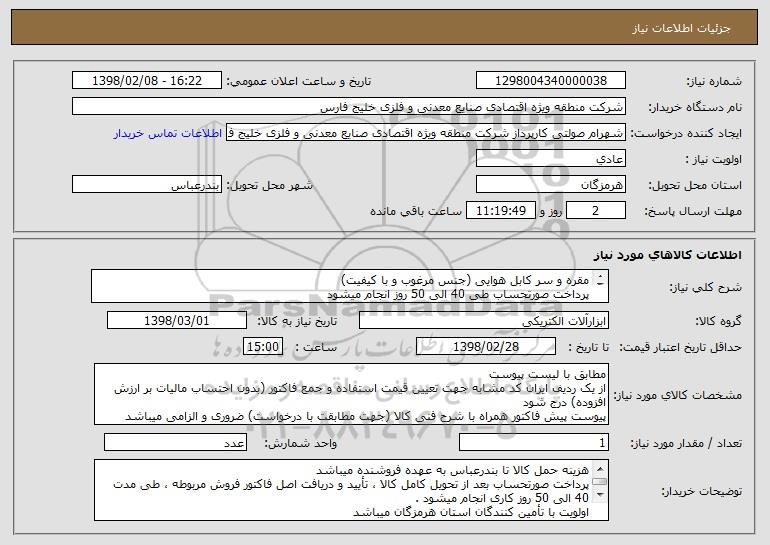
Task: Click the ساعت field showing 15:00
Action: pyautogui.click(x=263, y=347)
